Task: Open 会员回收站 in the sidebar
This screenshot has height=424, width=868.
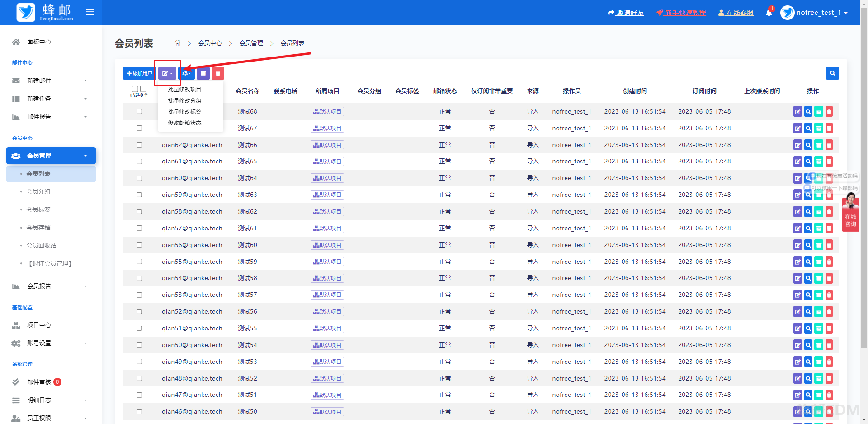Action: pos(42,245)
